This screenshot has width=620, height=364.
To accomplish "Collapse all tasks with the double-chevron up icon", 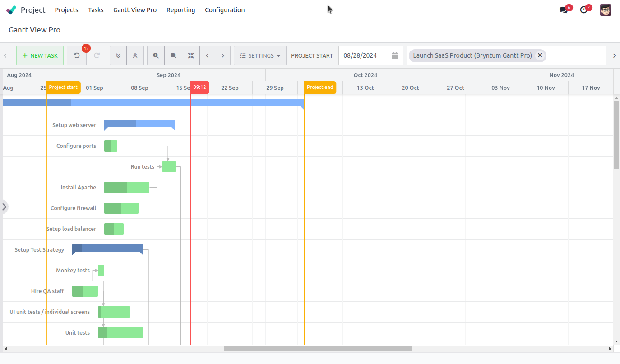I will pyautogui.click(x=135, y=55).
